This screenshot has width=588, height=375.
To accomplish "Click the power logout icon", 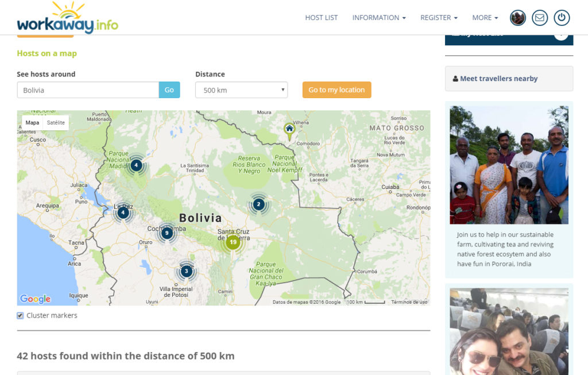I will [562, 18].
